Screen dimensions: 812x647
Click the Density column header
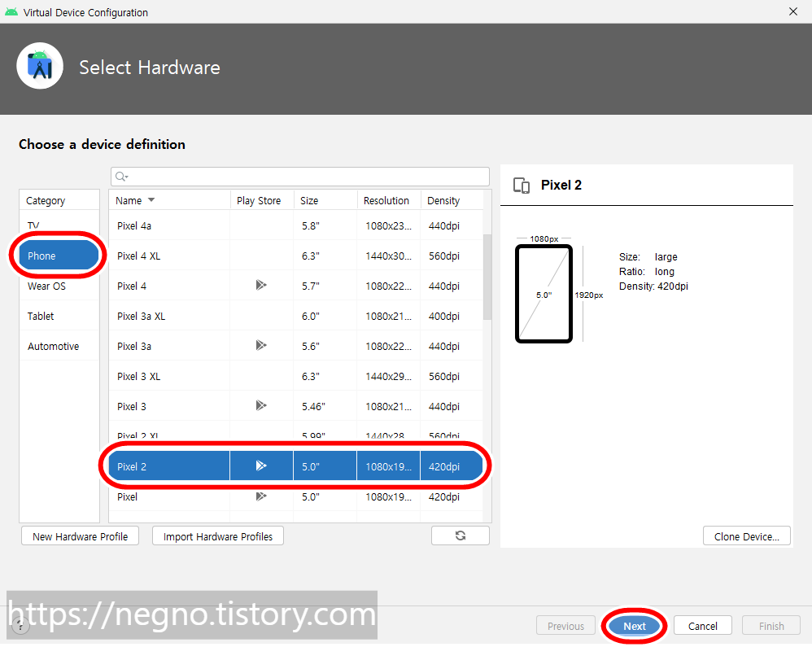tap(452, 200)
